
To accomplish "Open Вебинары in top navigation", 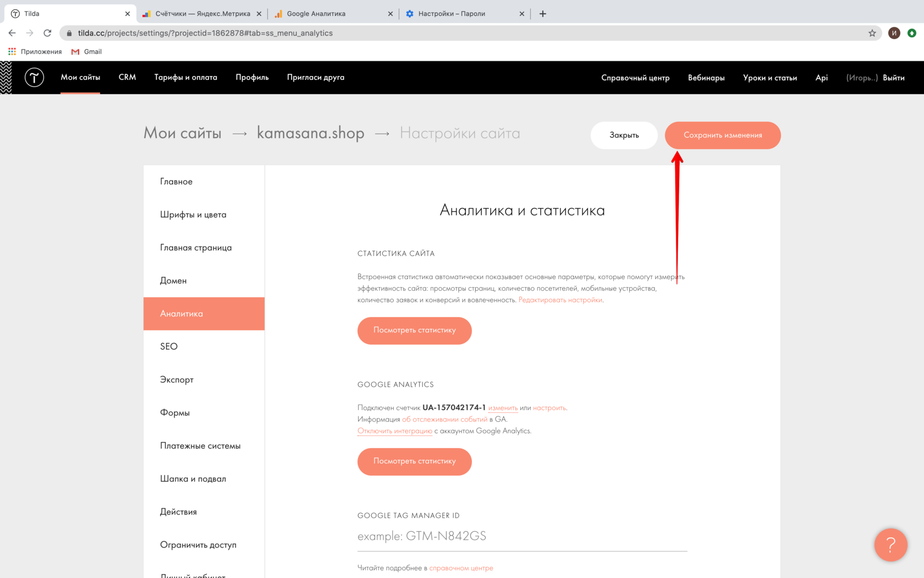I will [706, 78].
